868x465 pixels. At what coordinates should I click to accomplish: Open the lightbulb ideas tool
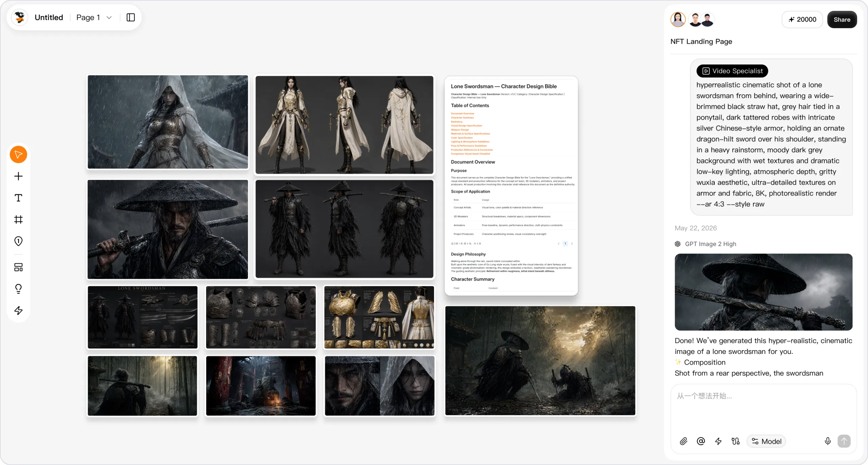18,289
